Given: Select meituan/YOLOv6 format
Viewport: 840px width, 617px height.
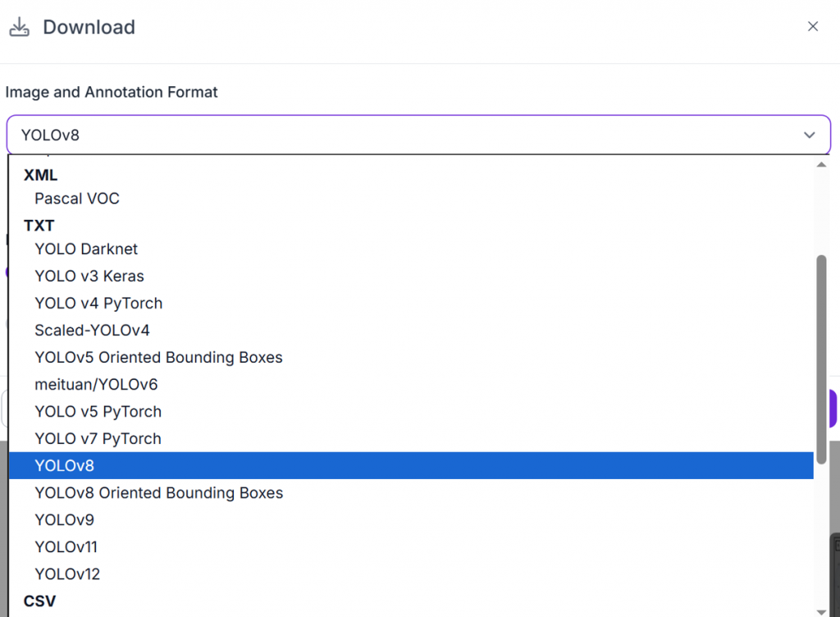Looking at the screenshot, I should [96, 385].
